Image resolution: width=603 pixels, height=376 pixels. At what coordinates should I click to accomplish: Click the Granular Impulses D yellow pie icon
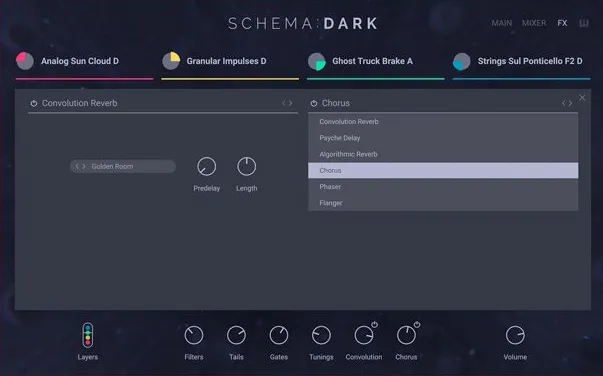point(171,61)
